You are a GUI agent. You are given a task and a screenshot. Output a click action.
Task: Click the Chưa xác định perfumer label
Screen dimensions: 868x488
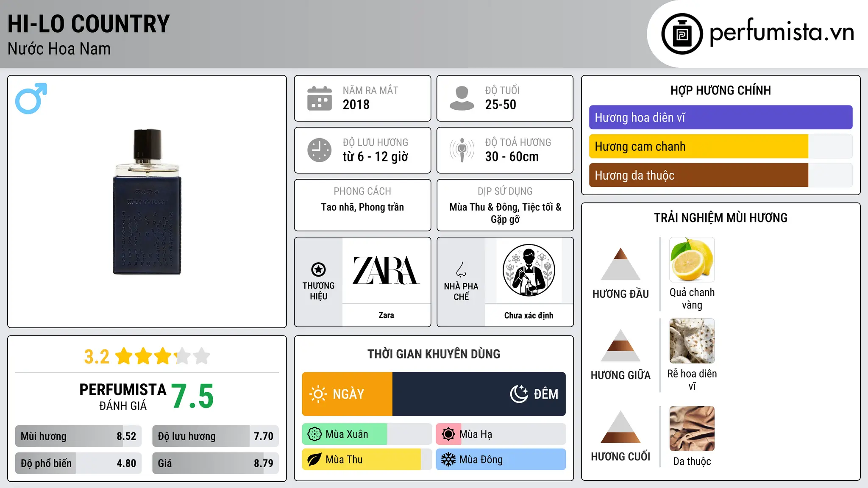coord(529,315)
